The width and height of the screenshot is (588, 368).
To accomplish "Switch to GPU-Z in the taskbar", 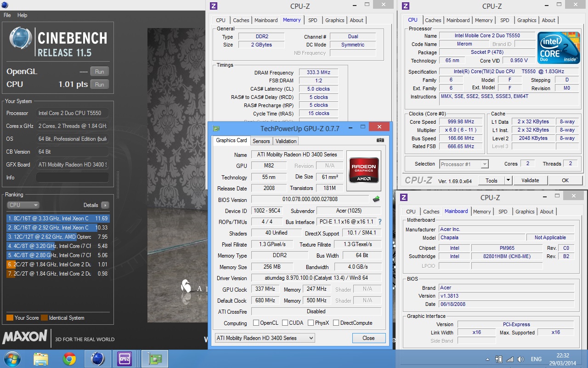I will tap(154, 359).
